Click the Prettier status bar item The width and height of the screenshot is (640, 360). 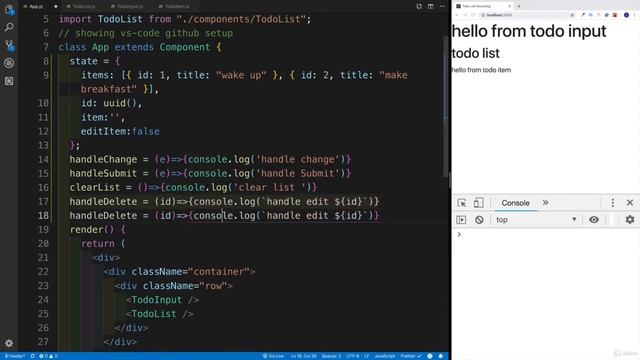coord(411,356)
